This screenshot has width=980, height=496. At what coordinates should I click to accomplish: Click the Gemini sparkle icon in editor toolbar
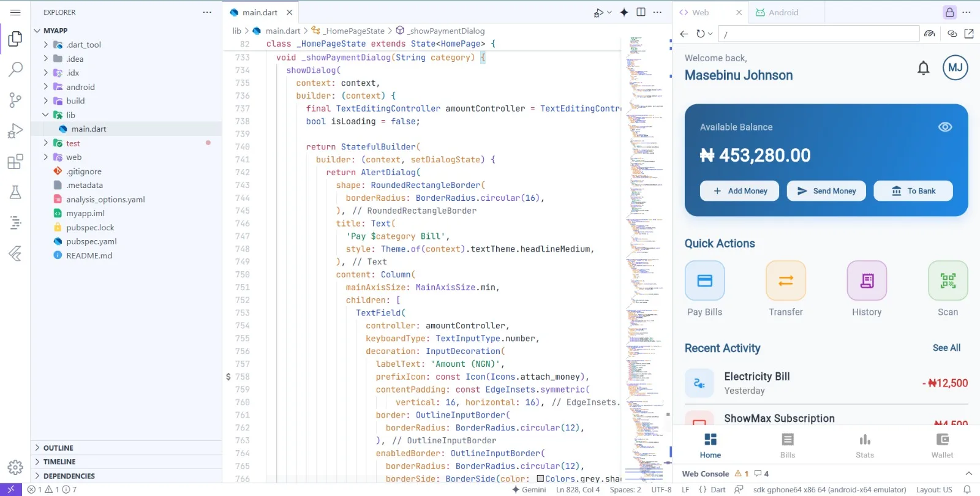point(624,12)
